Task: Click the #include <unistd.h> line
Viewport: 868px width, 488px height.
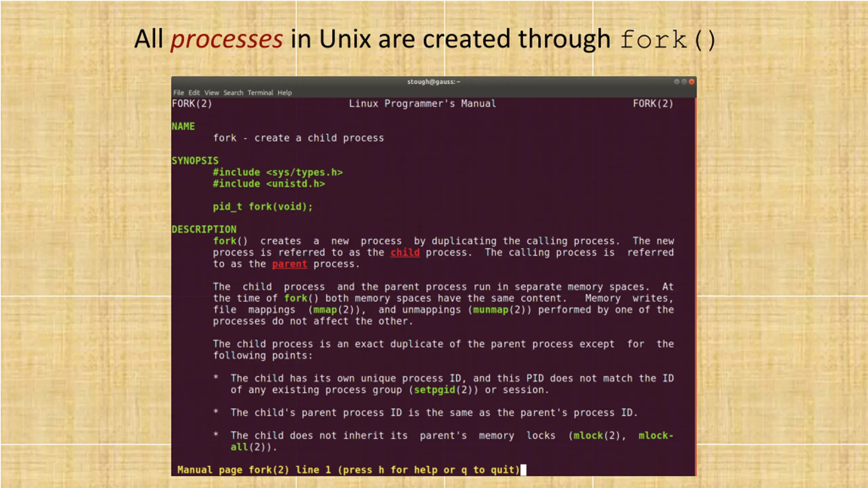Action: [269, 184]
